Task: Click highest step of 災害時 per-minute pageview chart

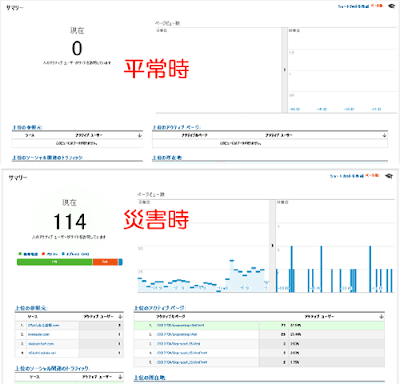Action: click(232, 261)
